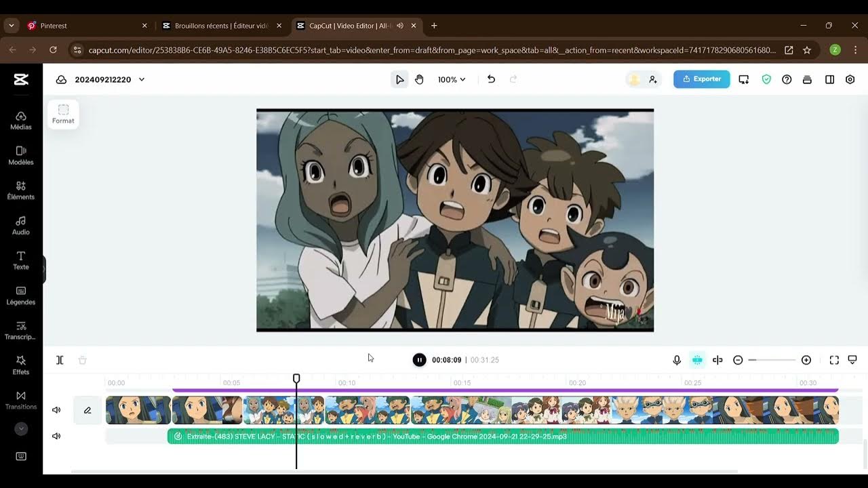This screenshot has width=868, height=488.
Task: Click the invite collaborator icon
Action: (x=653, y=79)
